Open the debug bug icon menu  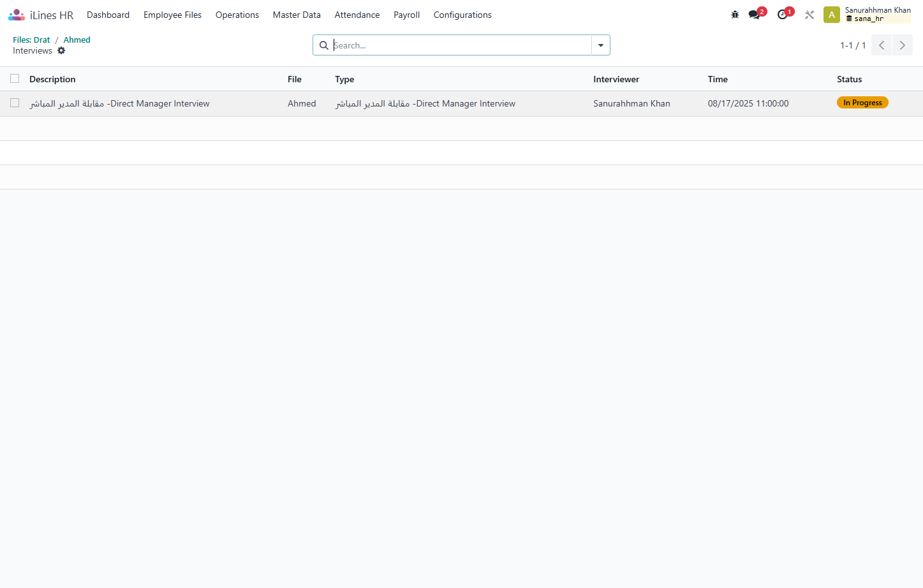click(x=735, y=15)
